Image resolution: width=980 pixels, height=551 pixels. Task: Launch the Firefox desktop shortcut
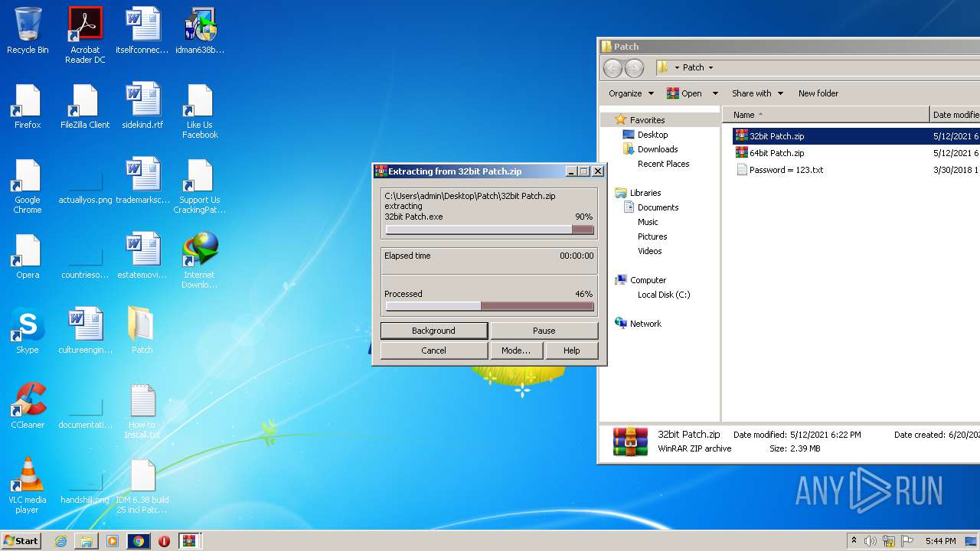pos(28,106)
